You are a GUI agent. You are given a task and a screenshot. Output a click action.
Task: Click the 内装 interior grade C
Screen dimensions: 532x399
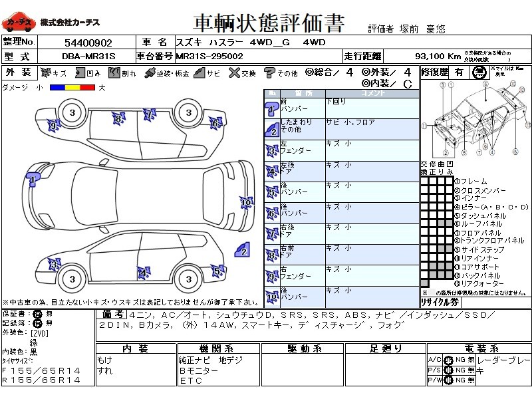click(408, 84)
